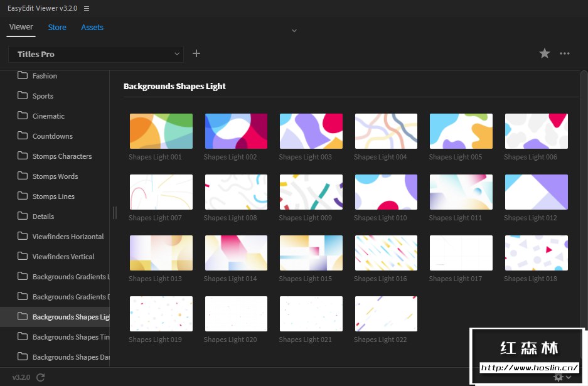
Task: Select the Shapes Light 012 thumbnail
Action: [x=537, y=192]
